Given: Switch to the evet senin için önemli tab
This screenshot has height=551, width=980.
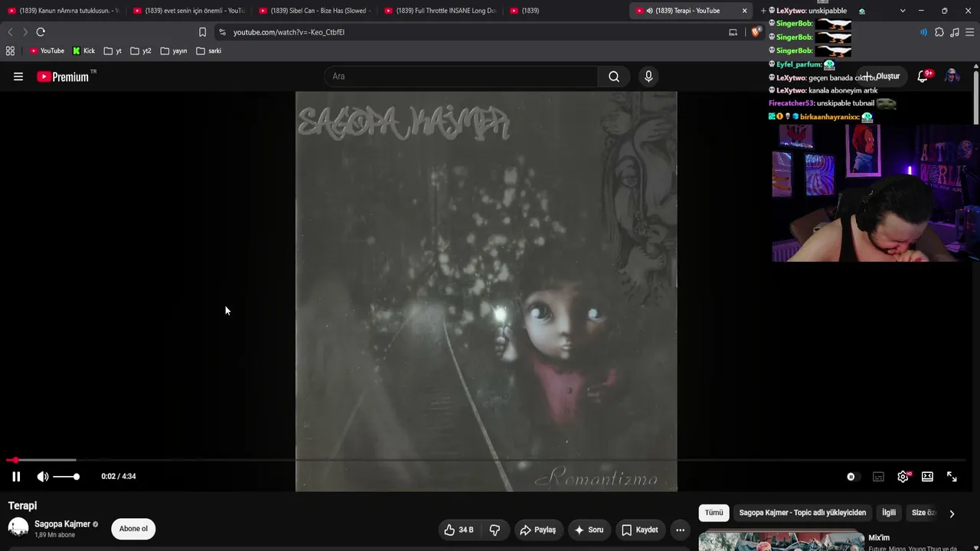Looking at the screenshot, I should 188,11.
